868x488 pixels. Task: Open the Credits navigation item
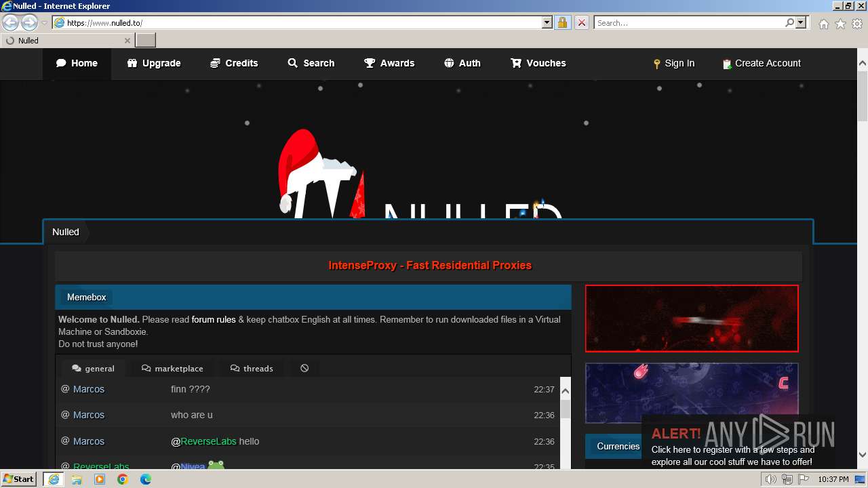tap(234, 63)
